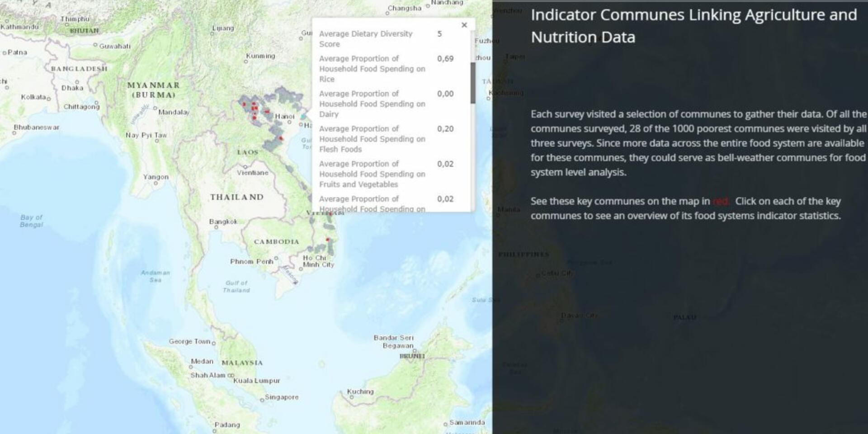Click the MALAYSIA country label
Screen dimensions: 868x434
point(242,363)
